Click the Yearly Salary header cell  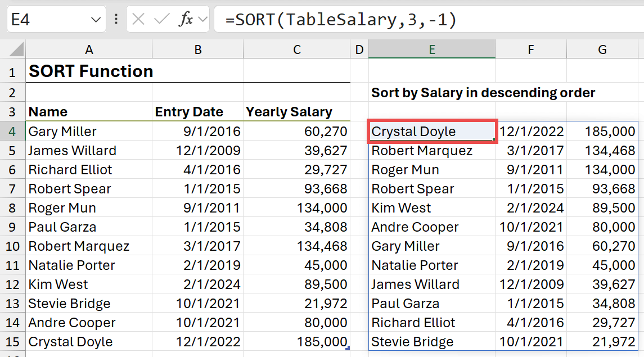(289, 112)
